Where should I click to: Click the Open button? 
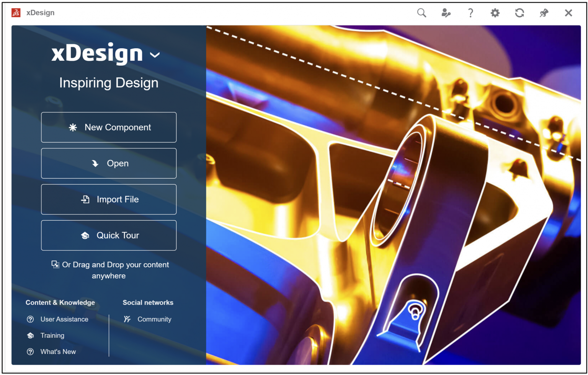[x=109, y=163]
